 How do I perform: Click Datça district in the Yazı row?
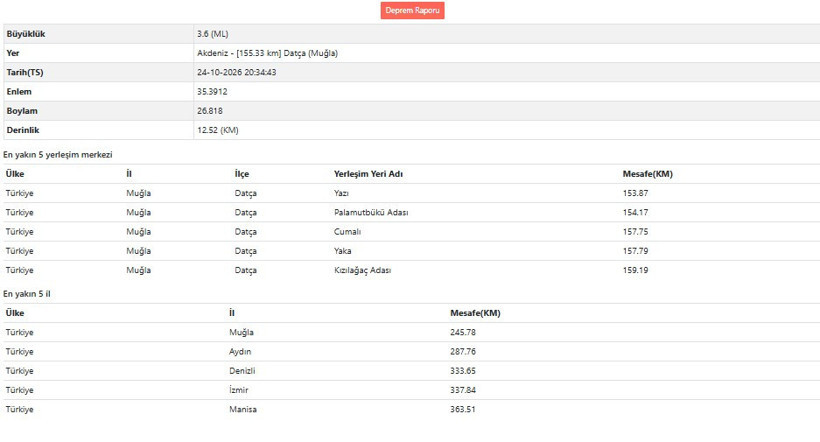[x=245, y=194]
